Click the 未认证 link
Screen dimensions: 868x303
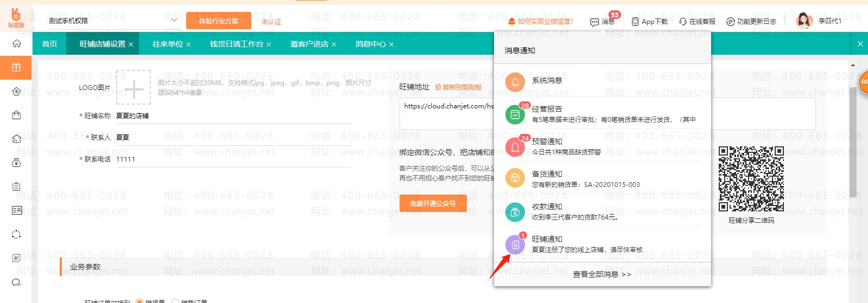click(271, 22)
